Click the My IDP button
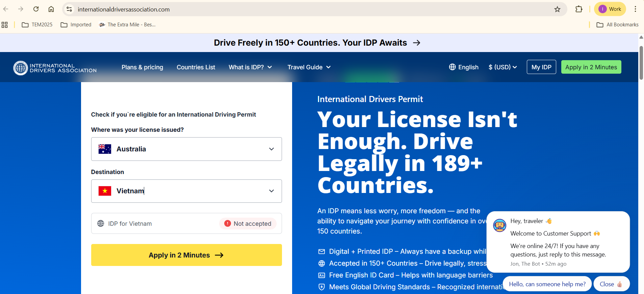The width and height of the screenshot is (644, 294). point(541,67)
